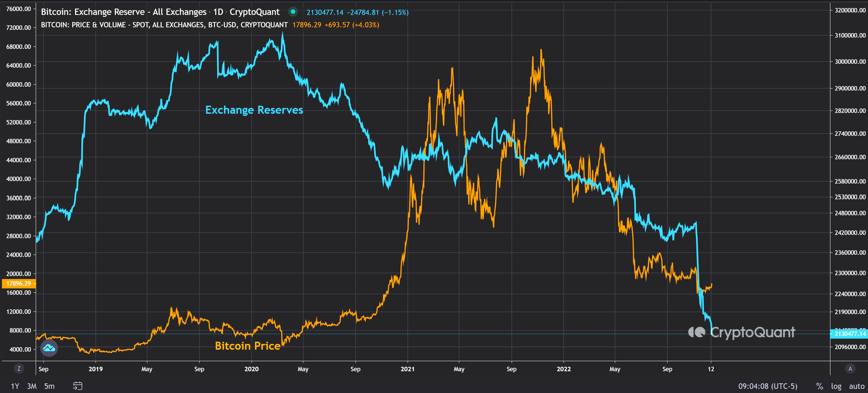The width and height of the screenshot is (868, 393).
Task: Click the 24000.00 left axis label
Action: point(18,254)
